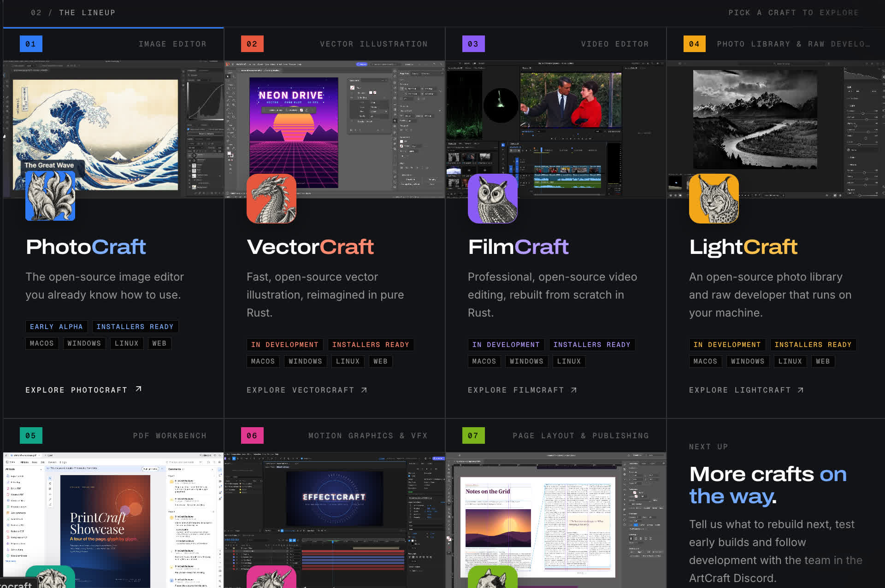Viewport: 885px width, 588px height.
Task: Click the VectorCraft title heading
Action: point(310,247)
